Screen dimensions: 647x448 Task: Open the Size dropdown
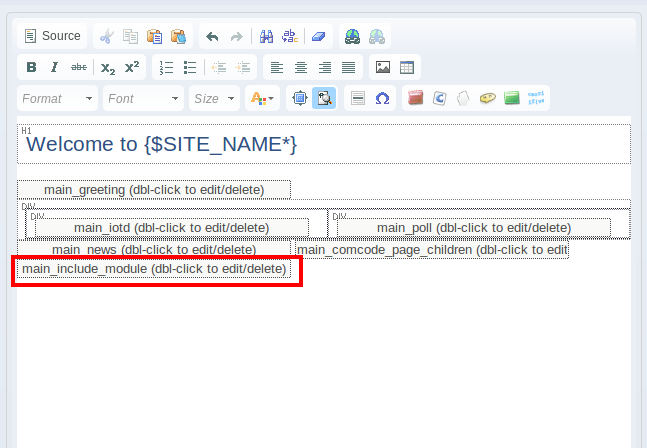click(215, 99)
